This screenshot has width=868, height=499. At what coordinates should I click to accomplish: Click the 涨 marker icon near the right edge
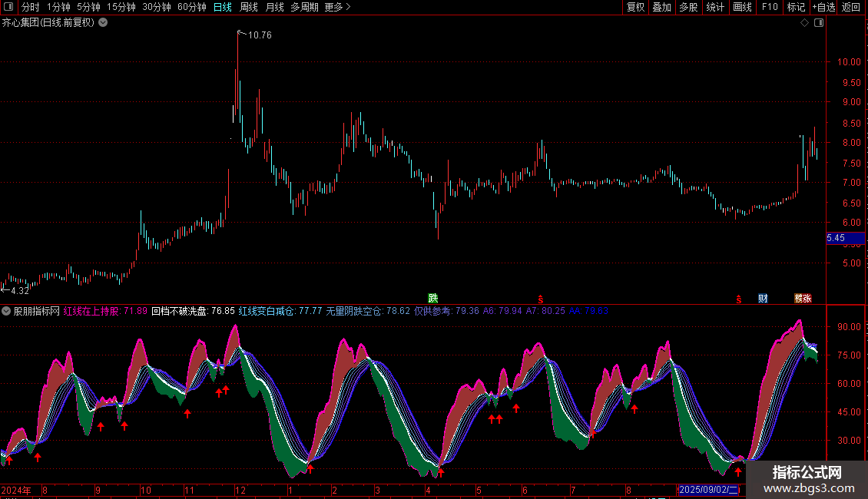[807, 298]
